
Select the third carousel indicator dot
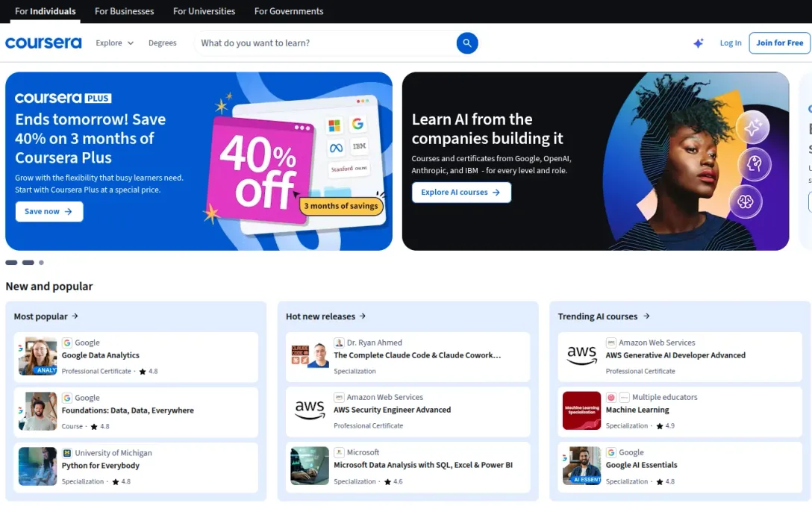click(42, 263)
